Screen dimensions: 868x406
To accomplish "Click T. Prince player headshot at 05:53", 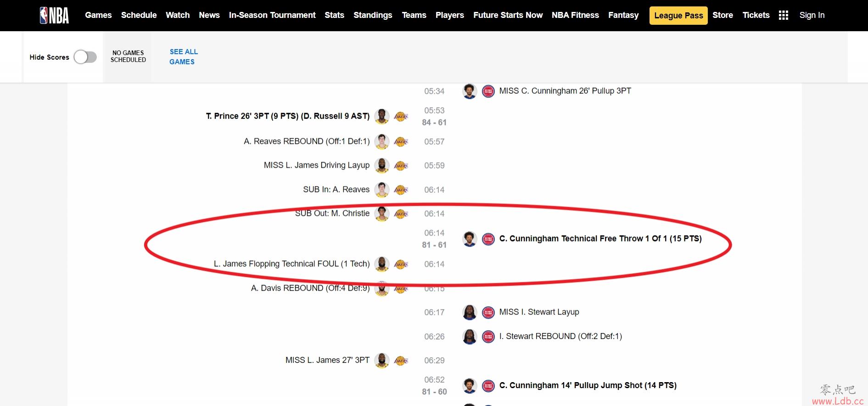I will (382, 117).
